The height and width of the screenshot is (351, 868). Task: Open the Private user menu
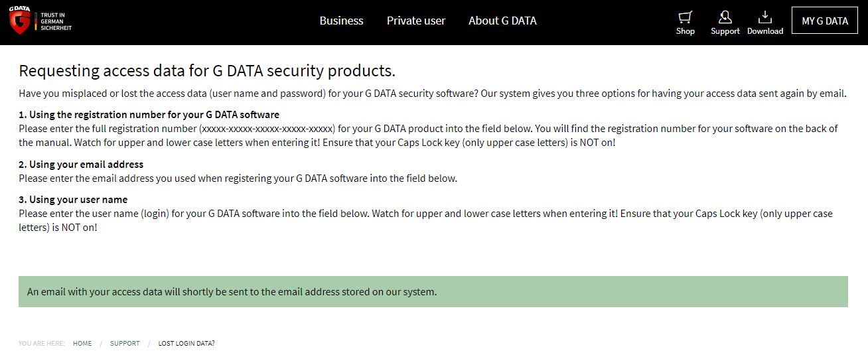[x=416, y=21]
